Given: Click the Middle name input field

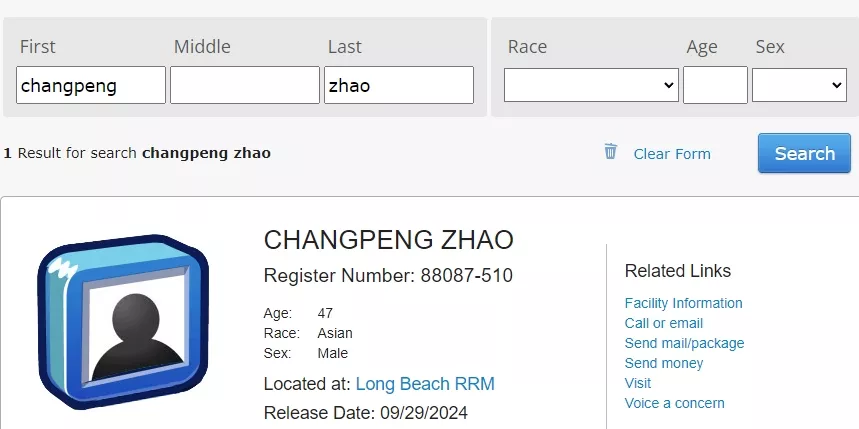Looking at the screenshot, I should tap(244, 86).
